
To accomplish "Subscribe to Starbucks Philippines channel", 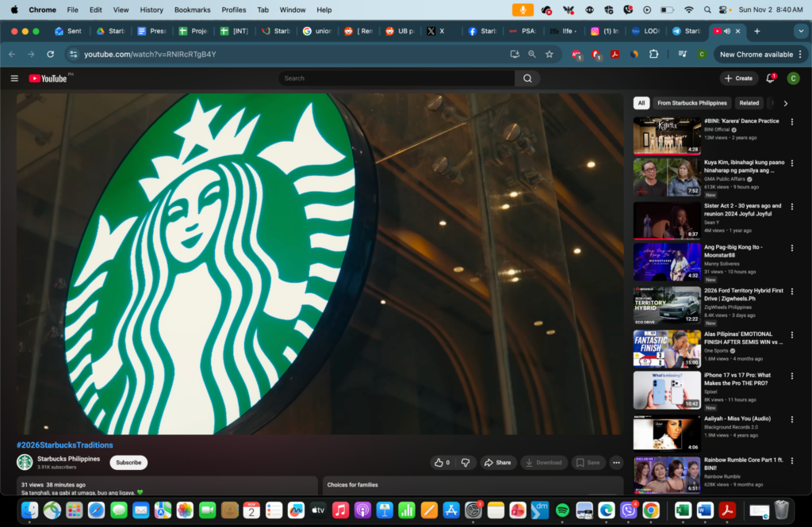I will pos(128,463).
